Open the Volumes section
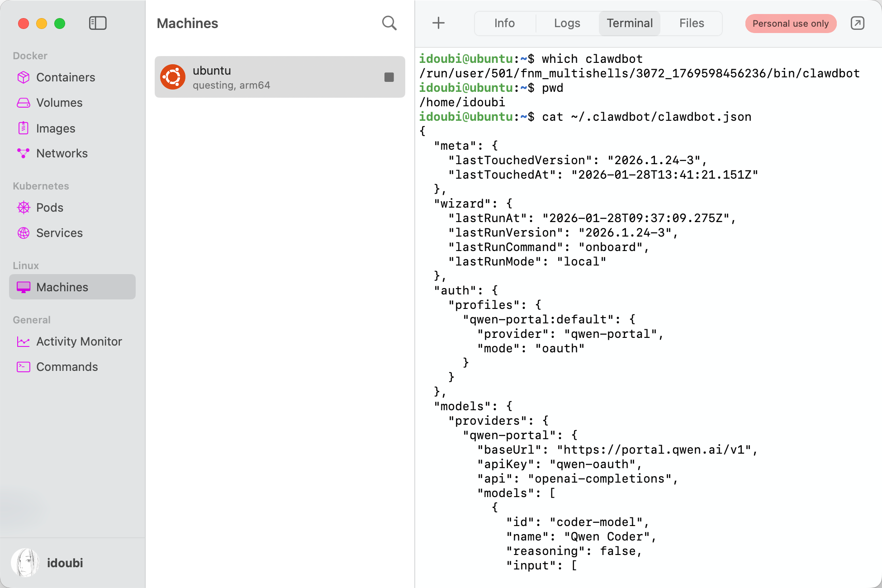This screenshot has height=588, width=882. [59, 103]
